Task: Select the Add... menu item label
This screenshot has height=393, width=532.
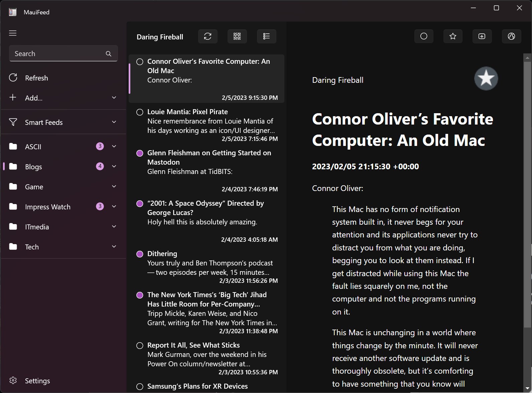Action: tap(34, 98)
